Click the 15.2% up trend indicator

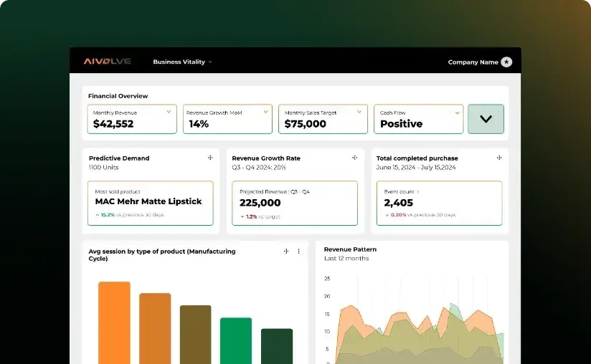[x=105, y=215]
